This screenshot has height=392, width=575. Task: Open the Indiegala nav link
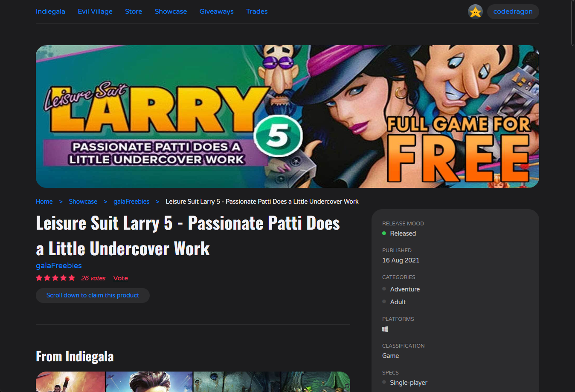pyautogui.click(x=50, y=12)
